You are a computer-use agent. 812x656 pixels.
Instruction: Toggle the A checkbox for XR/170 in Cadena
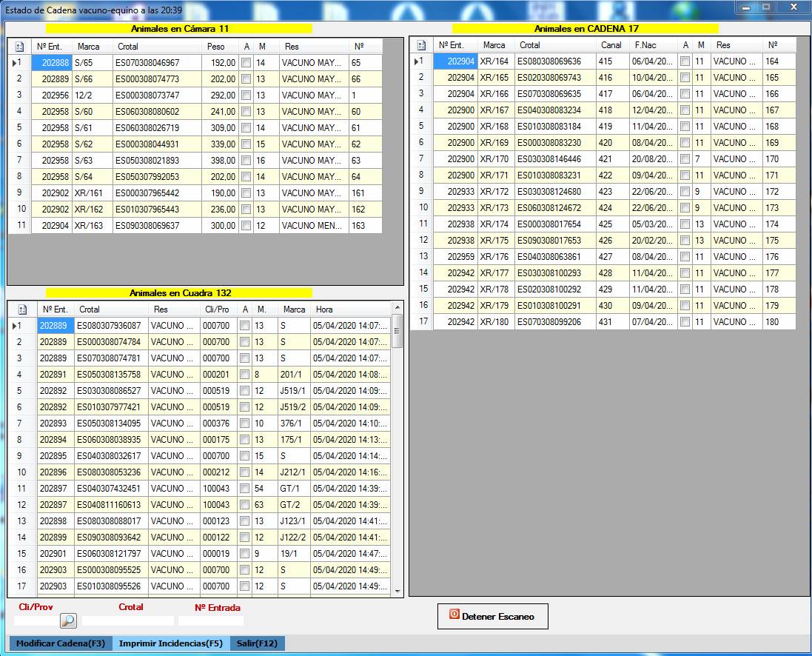[685, 159]
